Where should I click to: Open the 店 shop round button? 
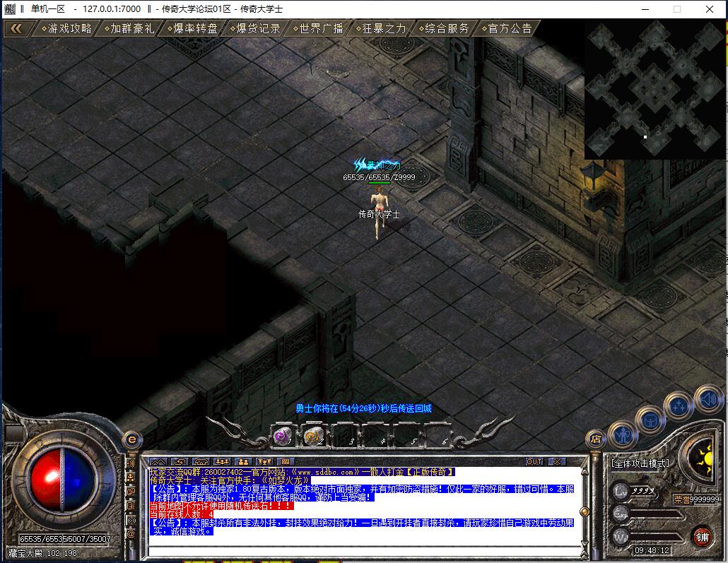596,439
